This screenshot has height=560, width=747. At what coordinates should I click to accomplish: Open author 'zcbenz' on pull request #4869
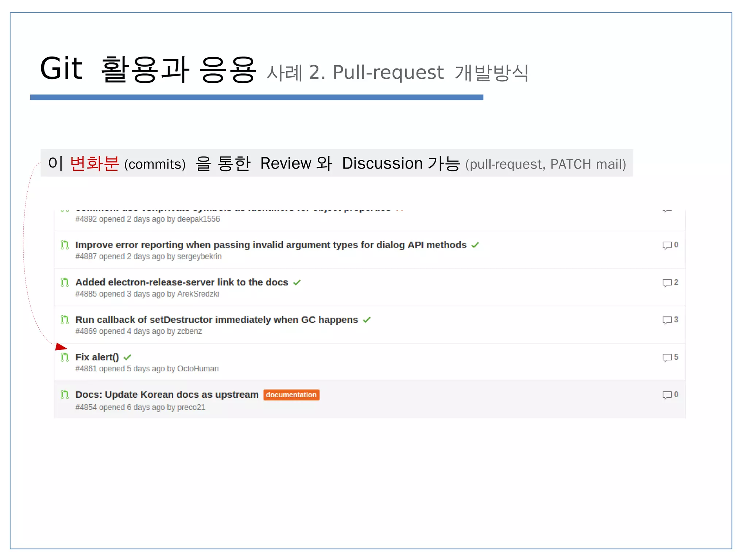189,331
